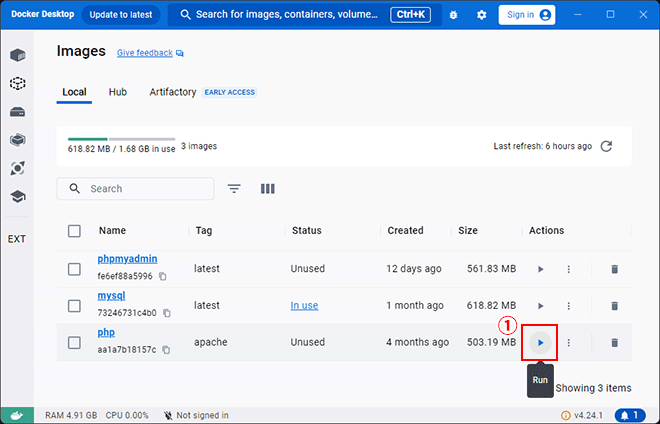Switch to the Artifactory tab
The width and height of the screenshot is (660, 424).
(173, 92)
